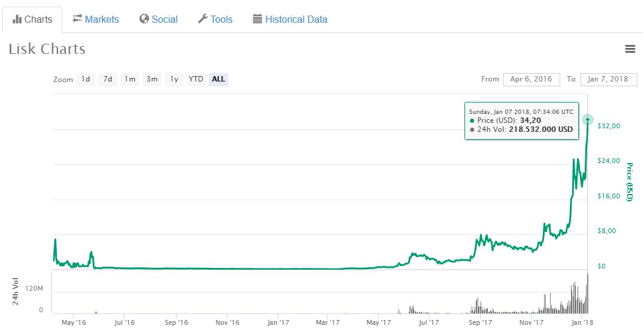The height and width of the screenshot is (332, 644).
Task: Click the globe icon beside Social
Action: click(144, 19)
